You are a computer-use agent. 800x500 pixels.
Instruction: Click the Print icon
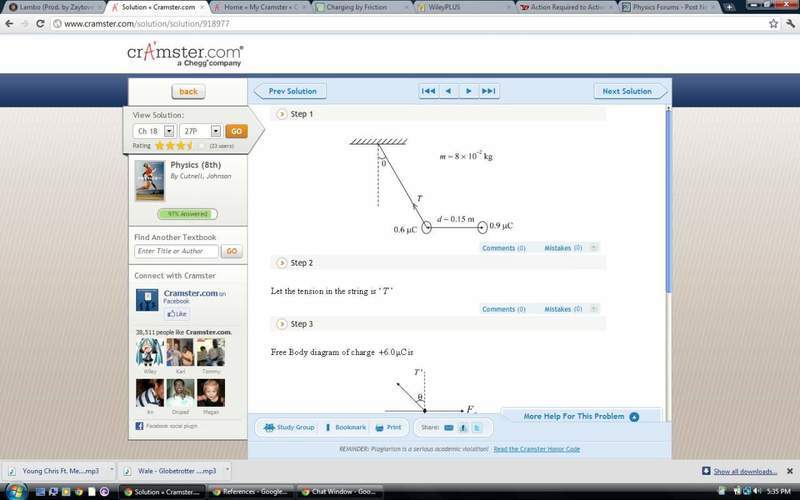point(379,428)
